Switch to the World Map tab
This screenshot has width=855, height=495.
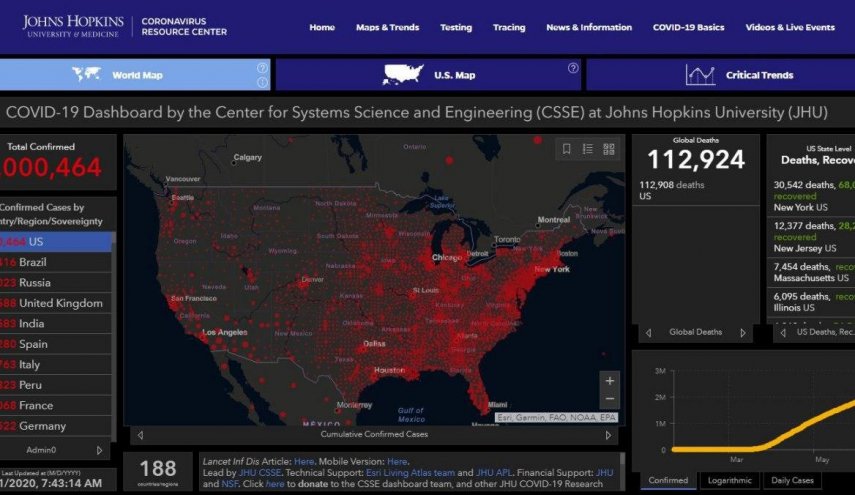click(x=135, y=75)
